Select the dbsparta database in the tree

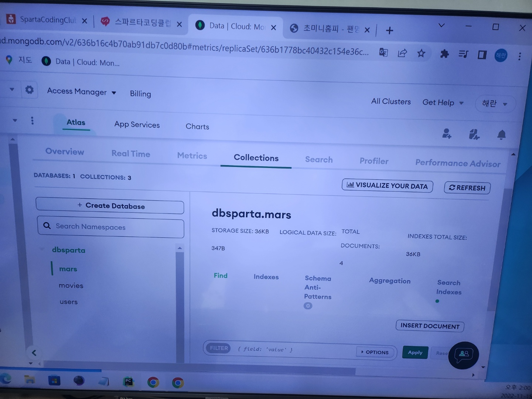[69, 250]
